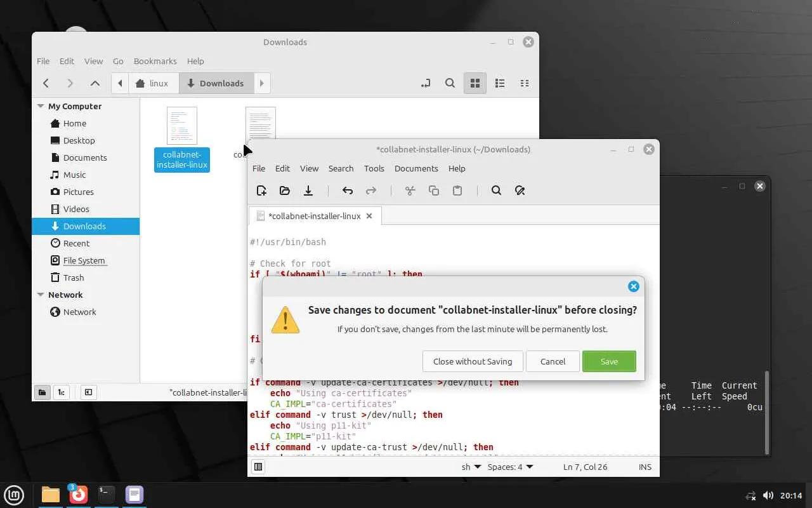Click the paste clipboard icon in the editor toolbar
The image size is (812, 508).
[x=457, y=190]
